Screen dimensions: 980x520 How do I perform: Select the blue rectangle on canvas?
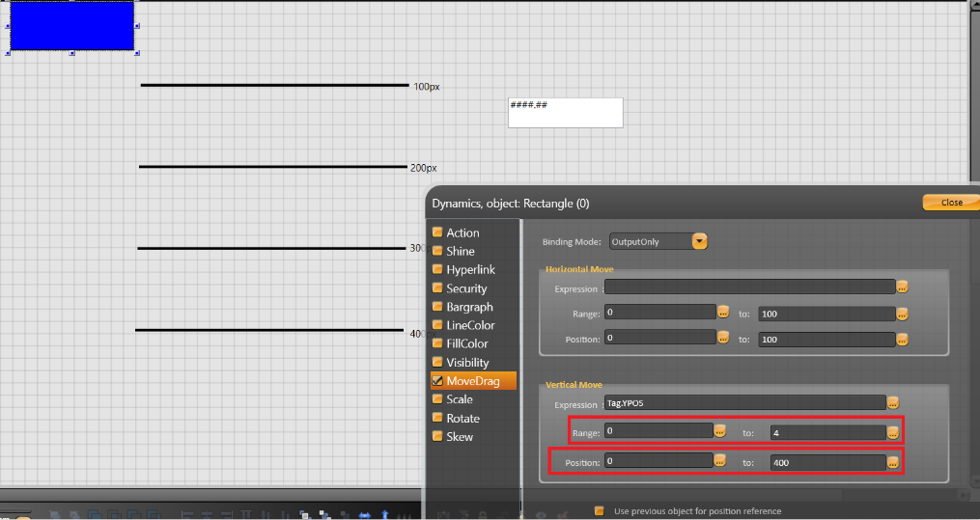pyautogui.click(x=71, y=26)
